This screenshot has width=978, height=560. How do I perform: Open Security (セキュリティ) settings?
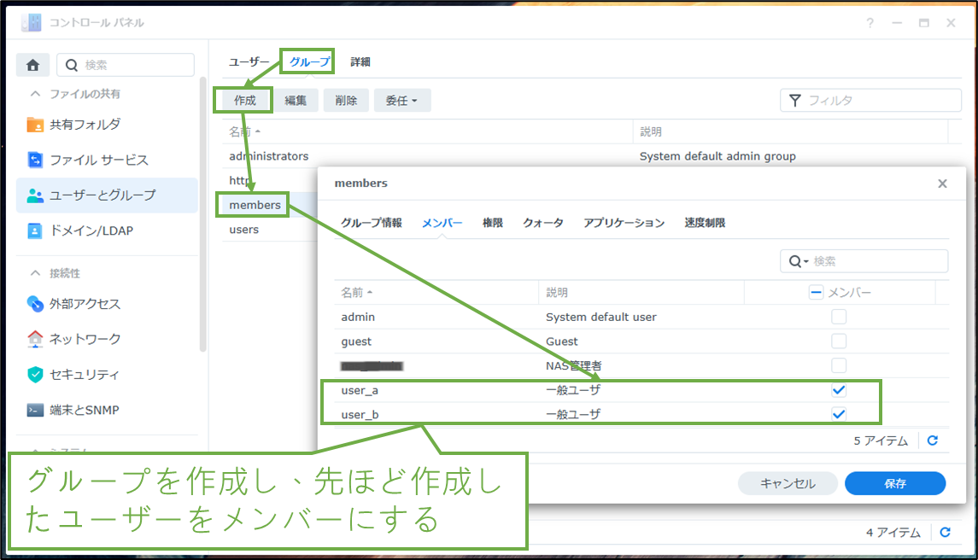click(108, 374)
